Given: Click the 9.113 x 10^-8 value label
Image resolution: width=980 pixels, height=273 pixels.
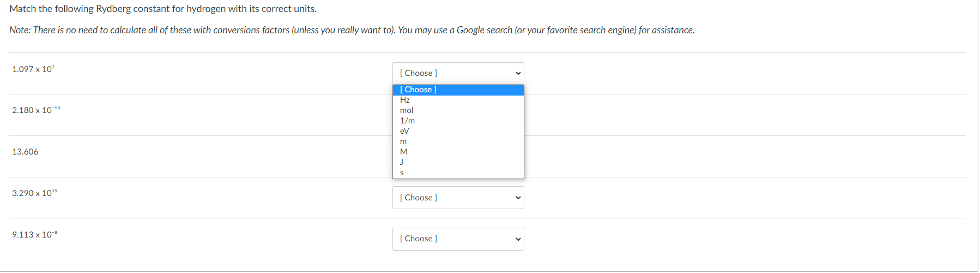Looking at the screenshot, I should click(x=34, y=235).
